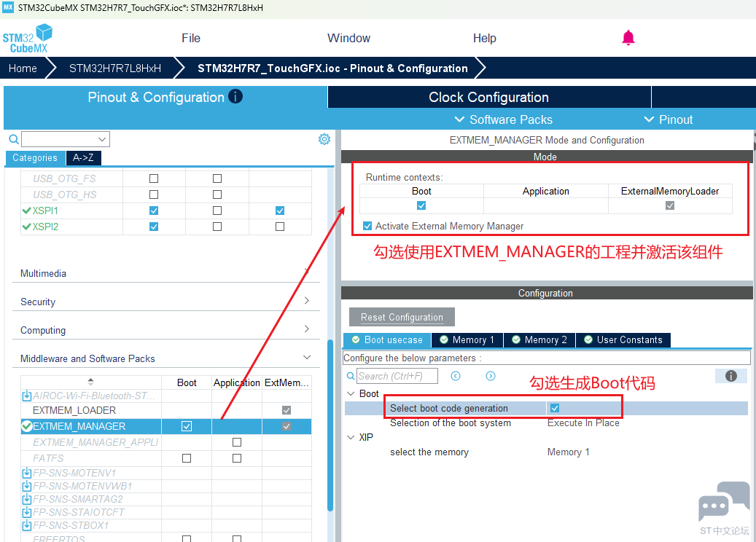Click download icon beside FP-SNS-STAIOTCFT
Image resolution: width=756 pixels, height=542 pixels.
click(27, 512)
